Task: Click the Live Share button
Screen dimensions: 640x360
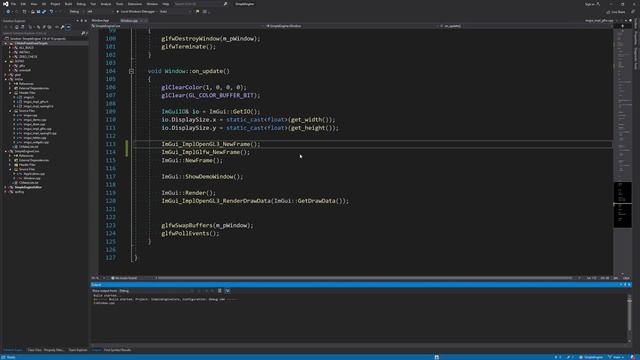Action: (x=616, y=12)
